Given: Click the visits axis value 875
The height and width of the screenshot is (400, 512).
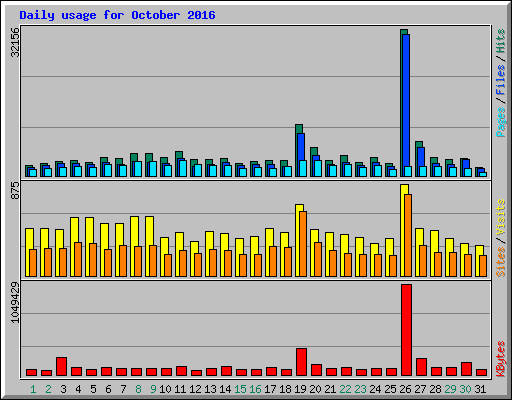Looking at the screenshot, I should pos(15,191).
